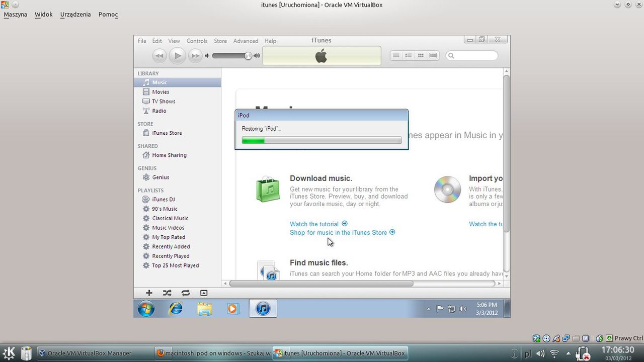Viewport: 644px width, 362px height.
Task: Open the Edit menu in iTunes
Action: pos(157,41)
